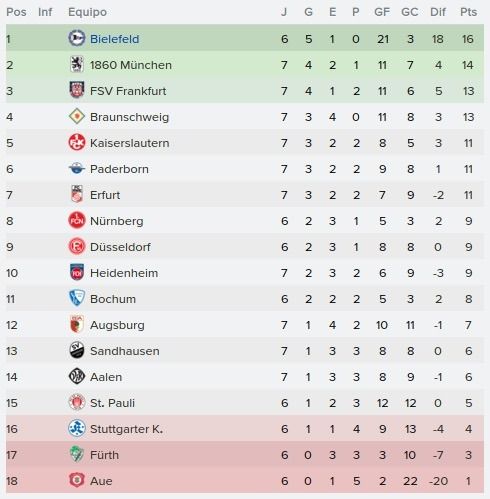Sort table by Pts column header
This screenshot has height=499, width=490.
468,12
